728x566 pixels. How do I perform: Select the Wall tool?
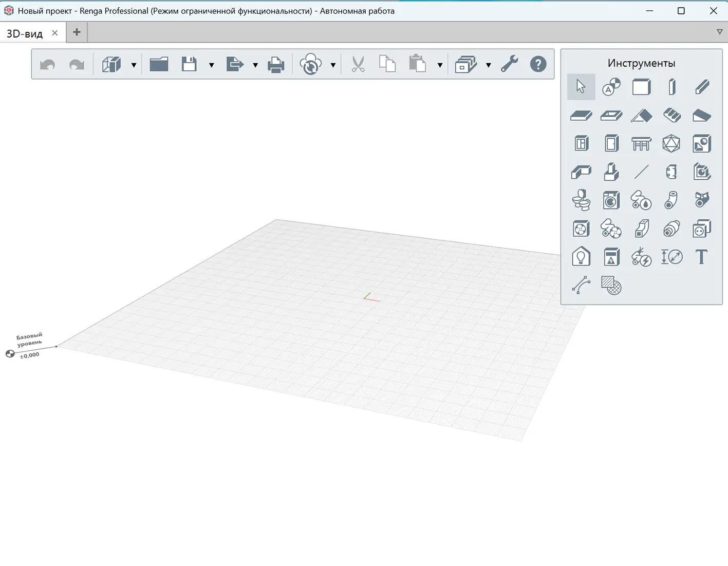coord(641,87)
